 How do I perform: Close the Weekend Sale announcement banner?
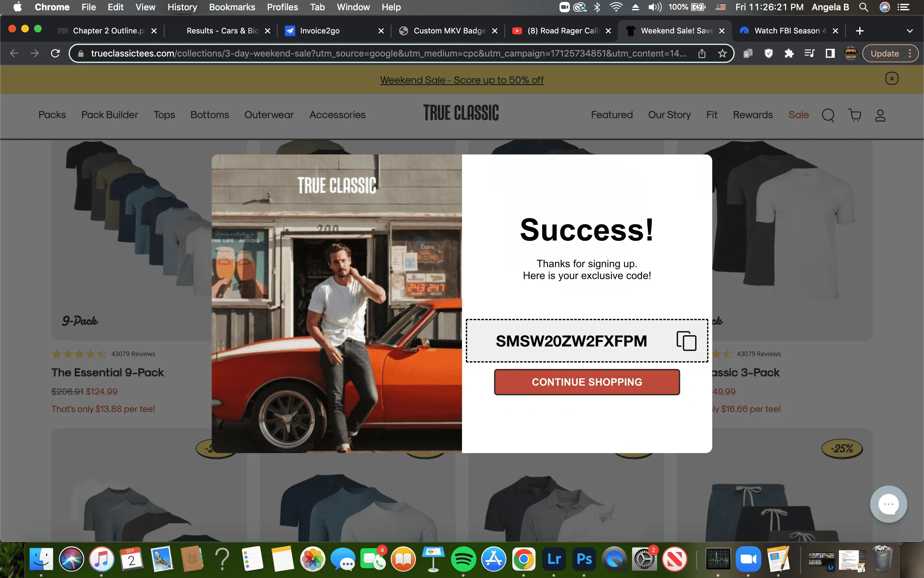[x=892, y=79]
